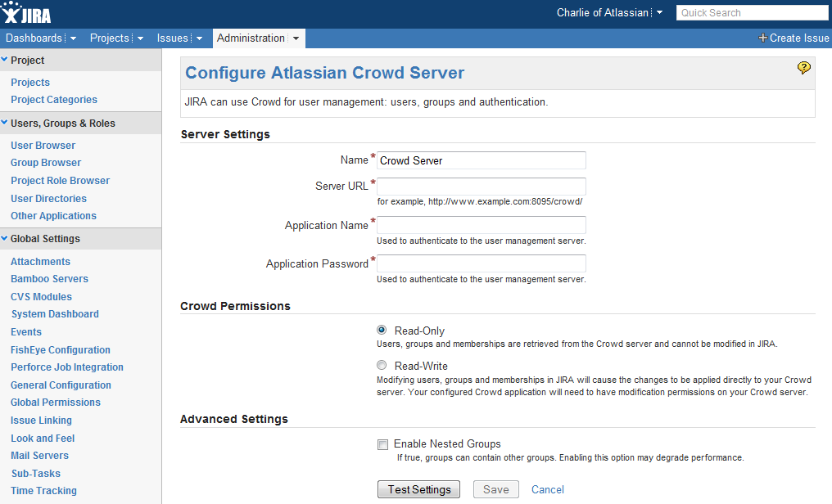Open Project Role Browser link
This screenshot has height=504, width=832.
(x=61, y=181)
